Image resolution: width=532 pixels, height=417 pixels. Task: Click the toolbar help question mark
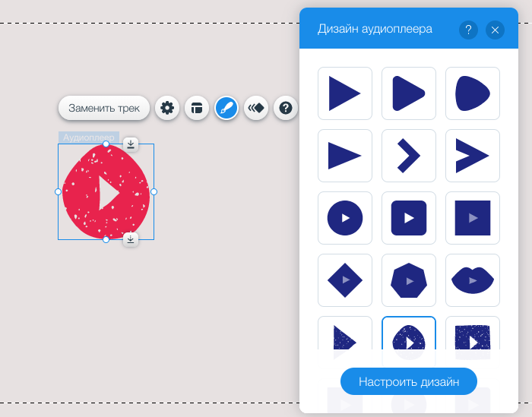click(286, 108)
